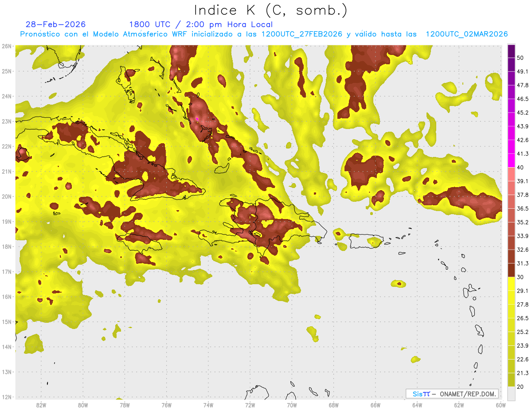Click the '18N' latitude label
This screenshot has width=532, height=411.
point(6,247)
